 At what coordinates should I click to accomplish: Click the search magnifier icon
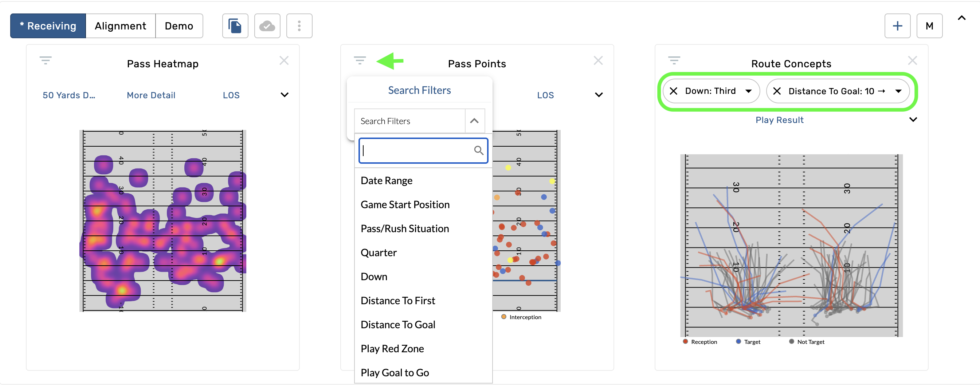(479, 151)
